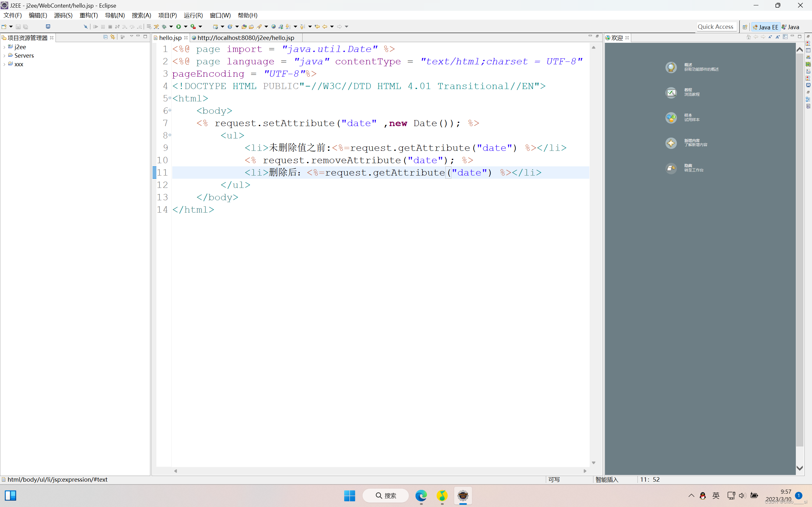Open Samples icon on welcome page
The width and height of the screenshot is (812, 507).
click(x=671, y=118)
